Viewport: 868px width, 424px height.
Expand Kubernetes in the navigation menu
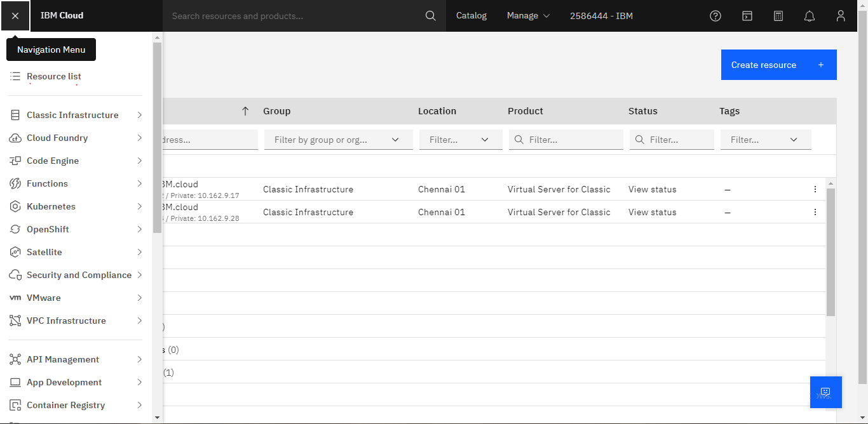click(x=76, y=206)
